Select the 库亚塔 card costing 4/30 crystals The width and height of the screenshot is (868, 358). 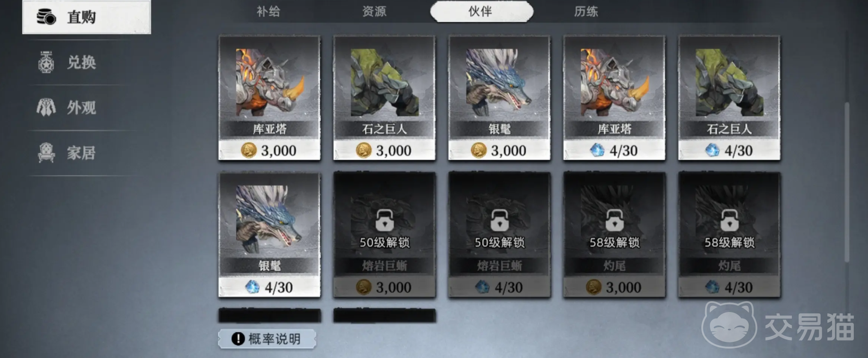(x=614, y=98)
